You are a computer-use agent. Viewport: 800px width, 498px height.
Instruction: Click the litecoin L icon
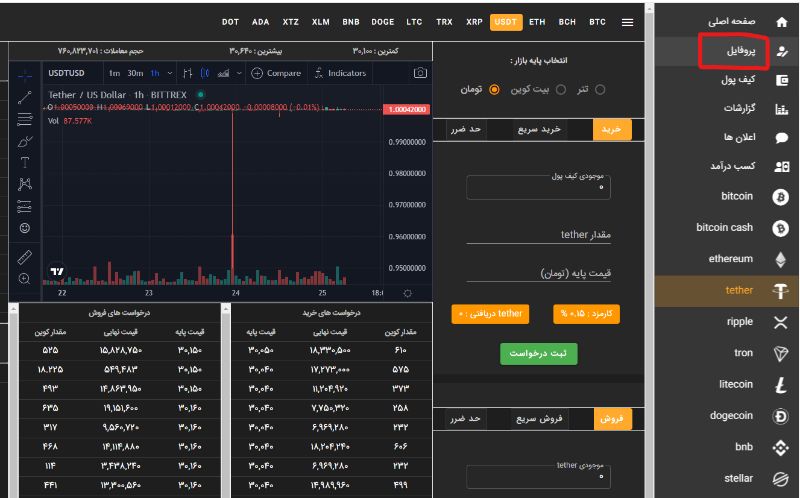point(781,385)
